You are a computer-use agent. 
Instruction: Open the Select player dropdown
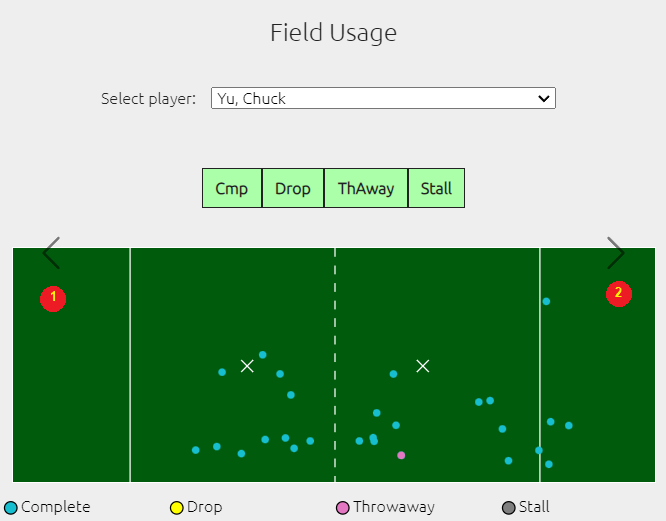click(x=383, y=98)
